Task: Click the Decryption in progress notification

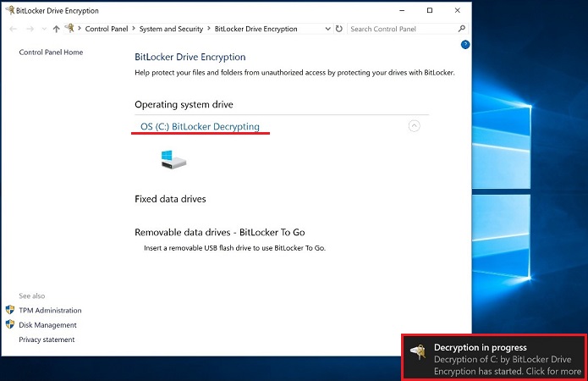Action: pos(494,357)
